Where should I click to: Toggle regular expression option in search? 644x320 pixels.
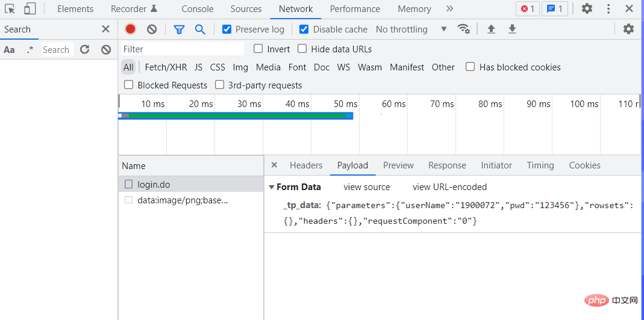30,50
